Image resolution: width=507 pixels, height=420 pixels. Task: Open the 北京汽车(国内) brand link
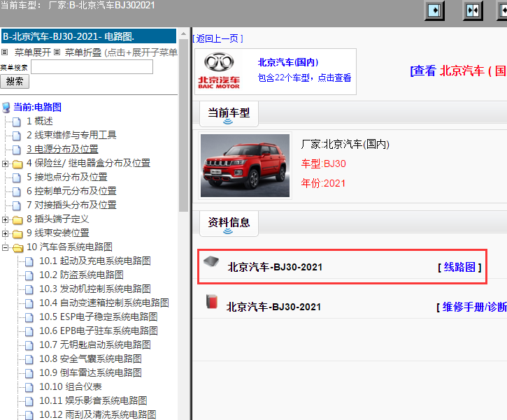(x=288, y=62)
